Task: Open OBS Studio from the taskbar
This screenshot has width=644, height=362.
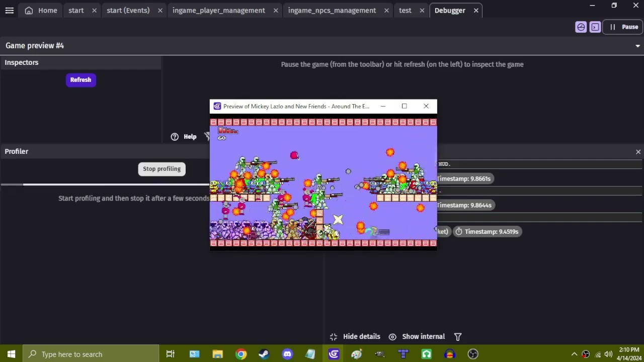Action: [x=473, y=354]
